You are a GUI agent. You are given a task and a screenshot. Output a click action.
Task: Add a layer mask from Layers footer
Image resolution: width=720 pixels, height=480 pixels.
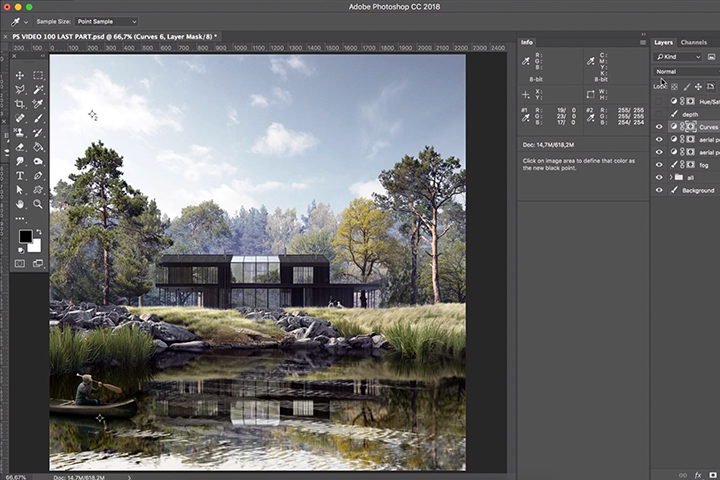(713, 475)
